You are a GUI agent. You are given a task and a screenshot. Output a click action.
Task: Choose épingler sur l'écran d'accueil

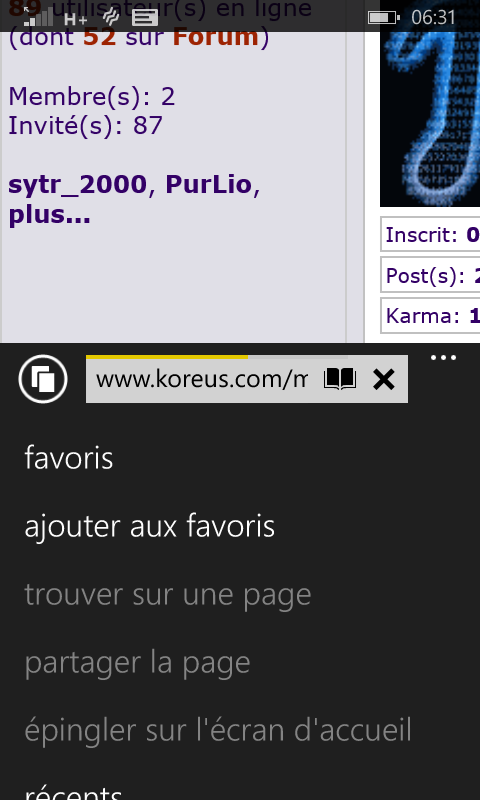[x=218, y=730]
